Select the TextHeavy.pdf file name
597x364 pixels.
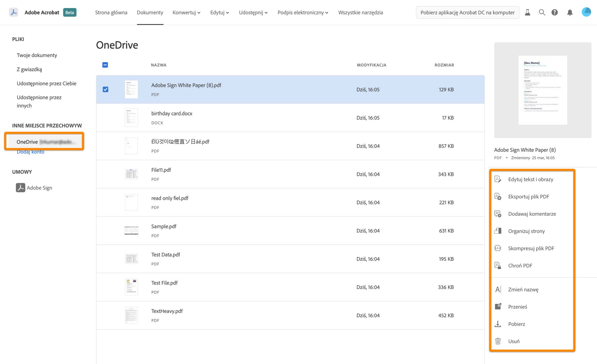167,311
